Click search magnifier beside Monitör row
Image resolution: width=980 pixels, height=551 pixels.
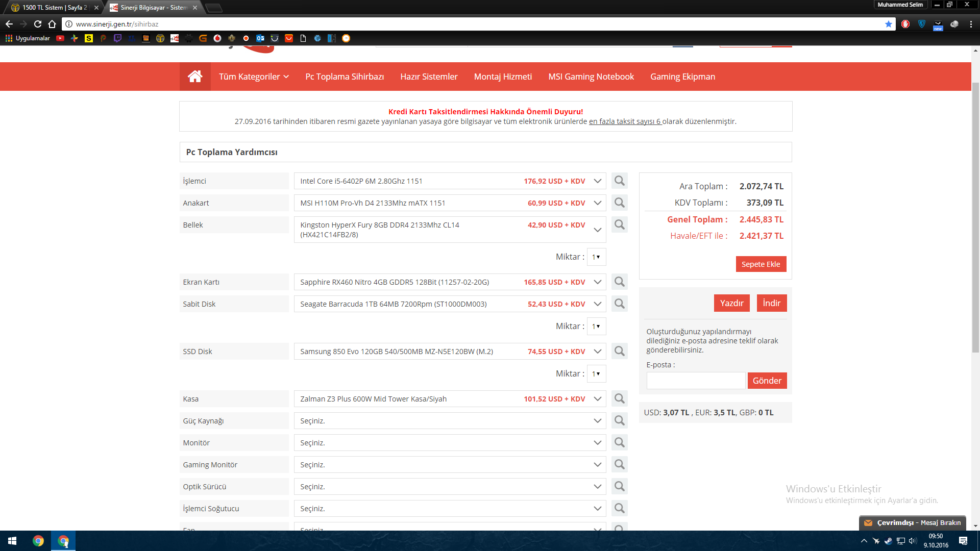pyautogui.click(x=619, y=443)
